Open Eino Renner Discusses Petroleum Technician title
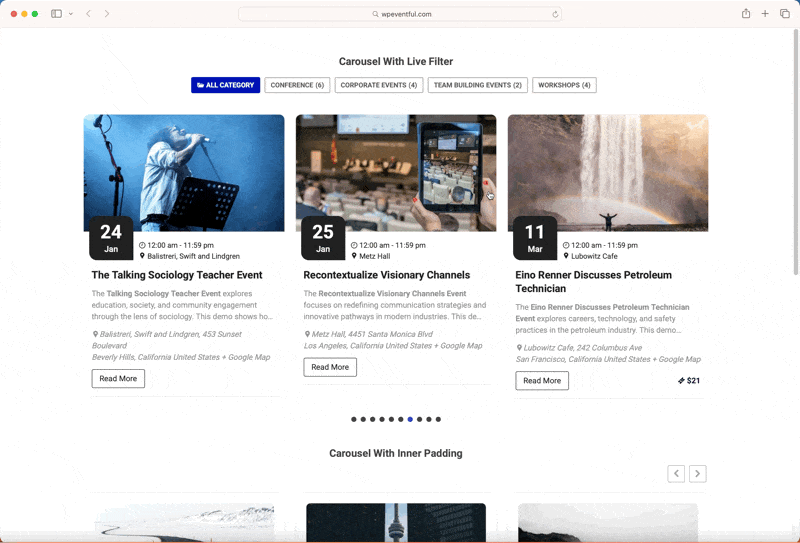This screenshot has height=543, width=800. tap(593, 282)
